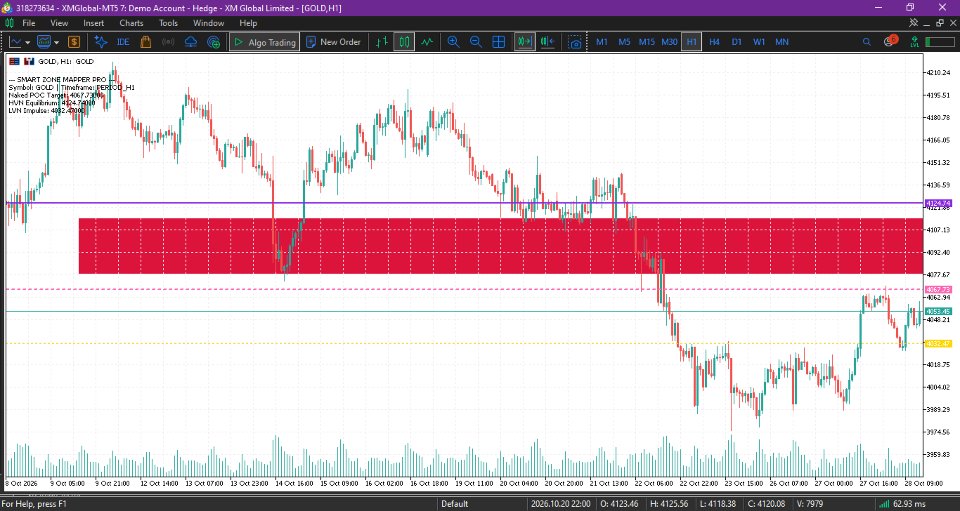This screenshot has height=511, width=960.
Task: Open the Help menu
Action: pyautogui.click(x=248, y=23)
